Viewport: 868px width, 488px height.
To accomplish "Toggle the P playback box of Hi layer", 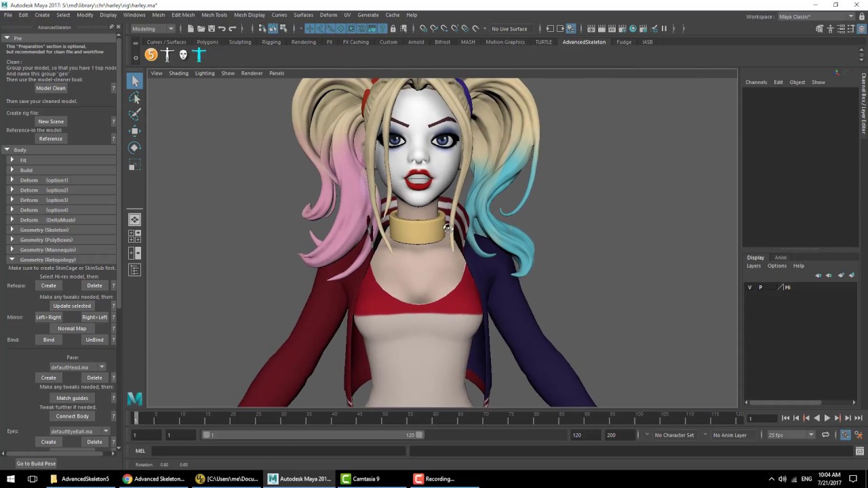I will pos(760,287).
